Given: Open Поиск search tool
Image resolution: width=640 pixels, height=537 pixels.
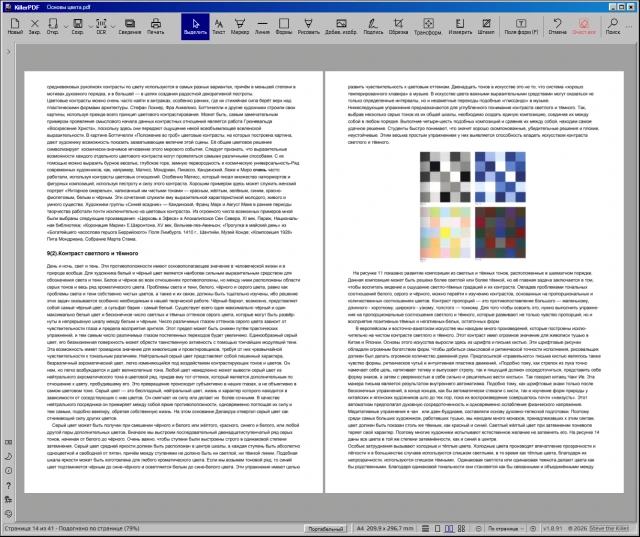Looking at the screenshot, I should [x=613, y=27].
